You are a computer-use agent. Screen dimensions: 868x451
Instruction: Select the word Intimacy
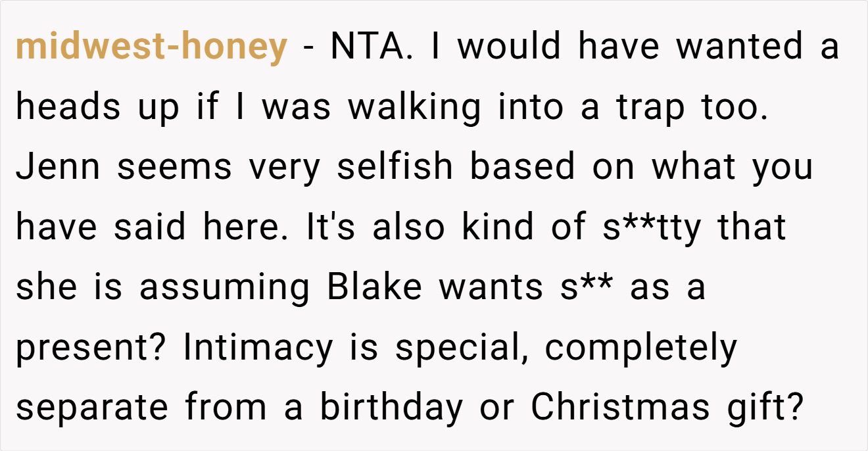coord(258,348)
